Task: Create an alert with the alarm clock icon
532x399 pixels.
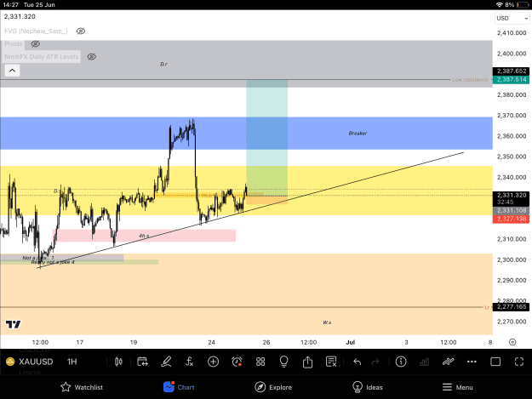Action: 237,362
